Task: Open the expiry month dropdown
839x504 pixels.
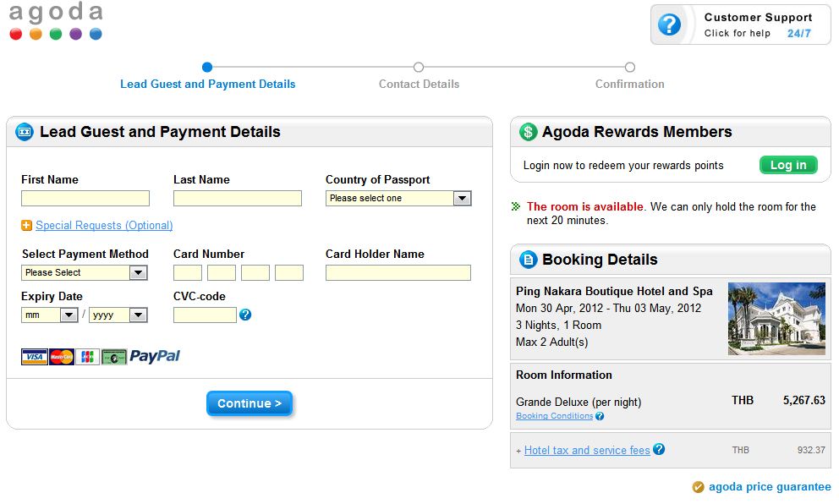Action: tap(50, 315)
